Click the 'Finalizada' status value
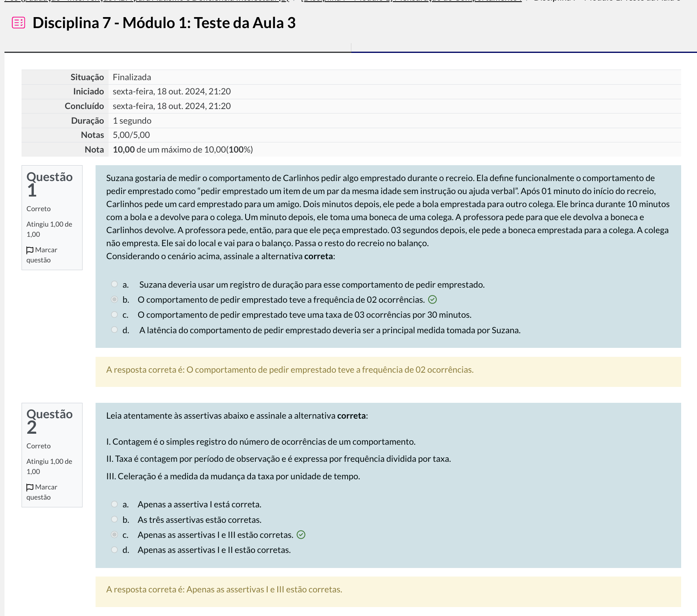The height and width of the screenshot is (616, 697). pyautogui.click(x=132, y=77)
